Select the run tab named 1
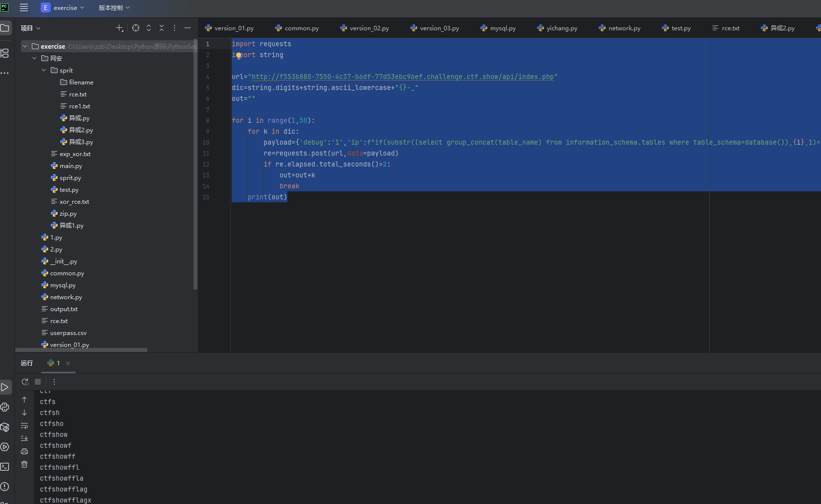This screenshot has height=504, width=821. coord(54,363)
